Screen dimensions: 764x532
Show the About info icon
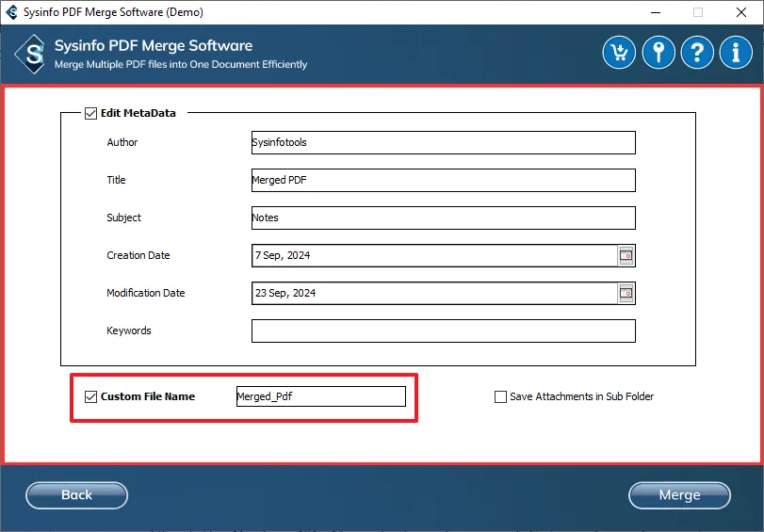(x=736, y=52)
